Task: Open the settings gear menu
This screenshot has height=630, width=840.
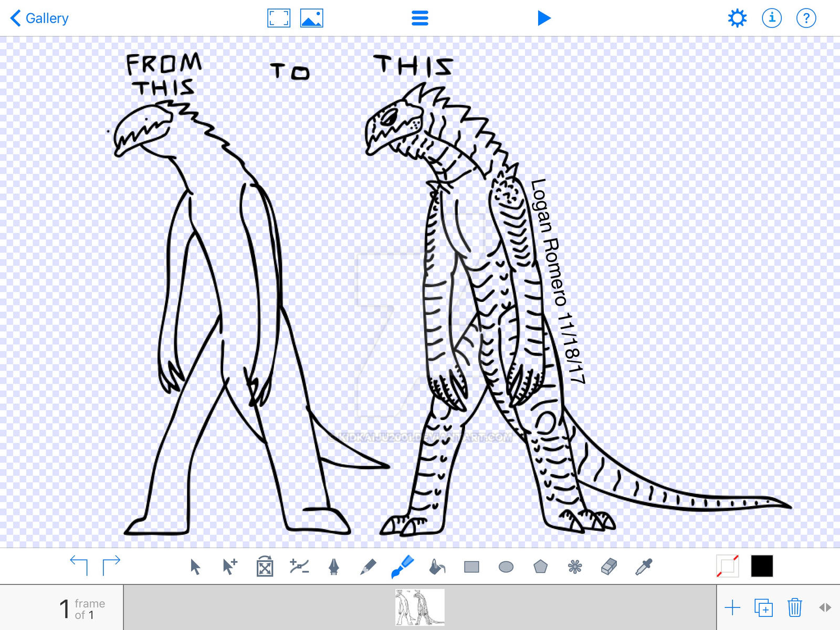Action: click(x=738, y=17)
